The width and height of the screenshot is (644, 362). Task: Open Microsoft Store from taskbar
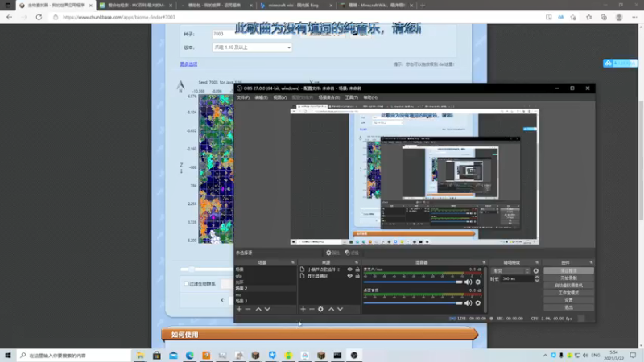coord(157,356)
